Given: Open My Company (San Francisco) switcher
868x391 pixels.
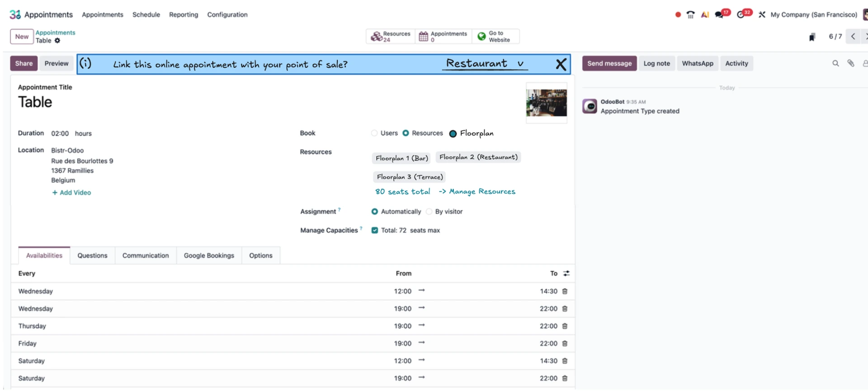Looking at the screenshot, I should coord(814,14).
